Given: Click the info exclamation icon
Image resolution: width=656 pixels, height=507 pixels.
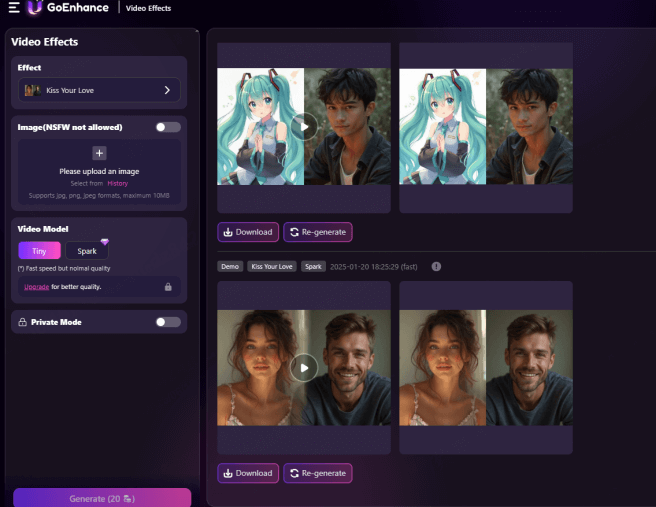Looking at the screenshot, I should [436, 266].
